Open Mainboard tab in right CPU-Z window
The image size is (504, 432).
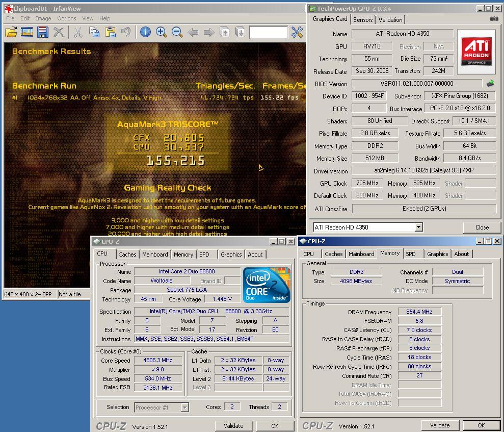coord(361,254)
